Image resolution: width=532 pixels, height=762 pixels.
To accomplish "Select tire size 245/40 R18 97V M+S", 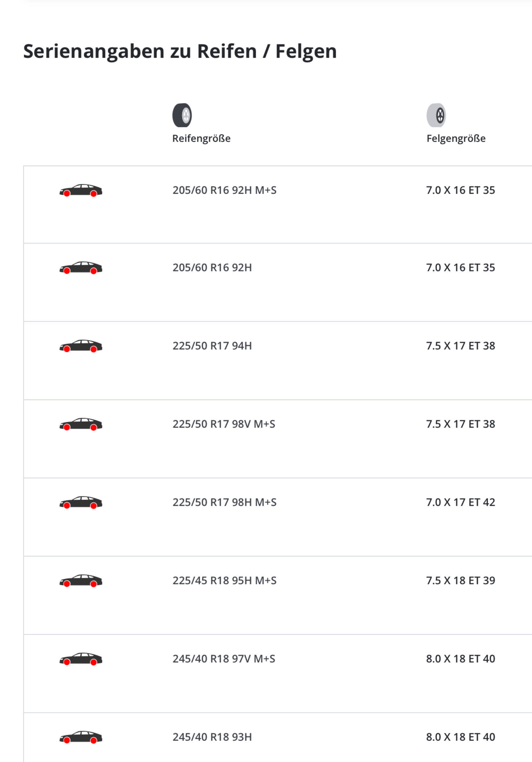I will [x=224, y=659].
